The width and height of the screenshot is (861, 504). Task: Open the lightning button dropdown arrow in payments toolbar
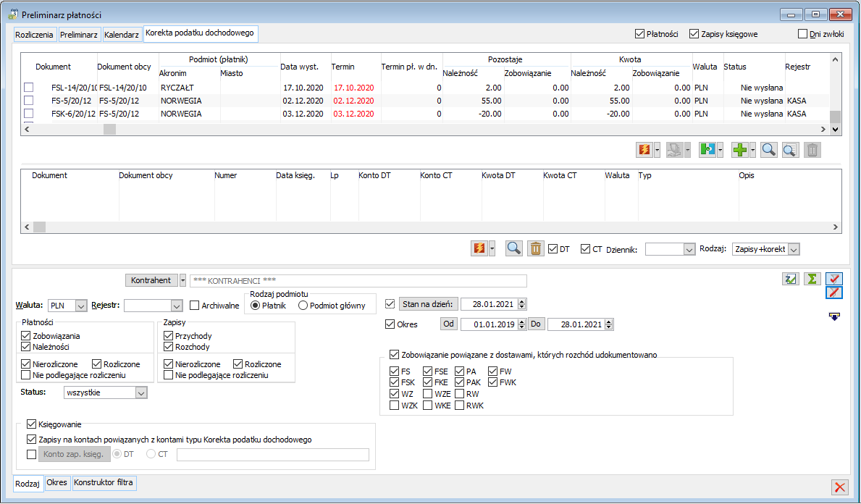657,150
